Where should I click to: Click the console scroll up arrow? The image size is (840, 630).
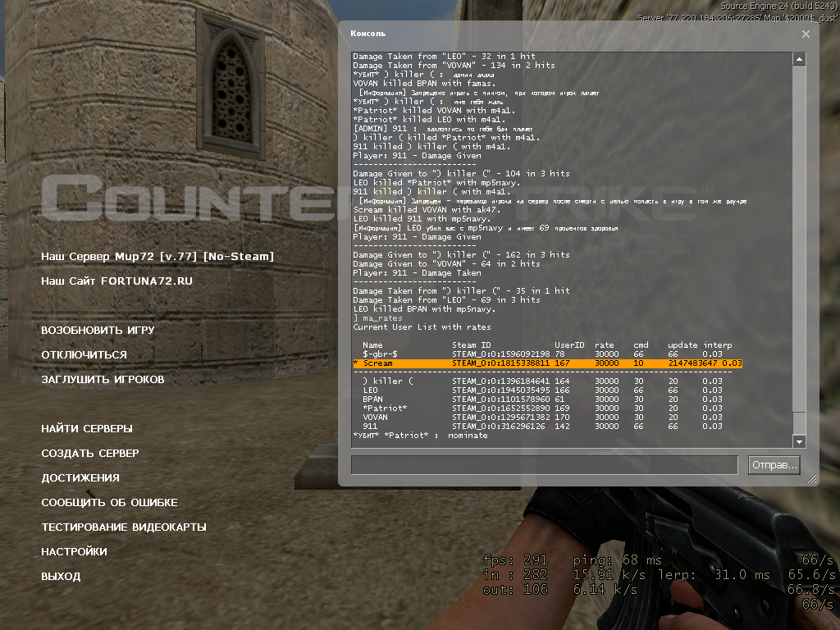coord(799,59)
